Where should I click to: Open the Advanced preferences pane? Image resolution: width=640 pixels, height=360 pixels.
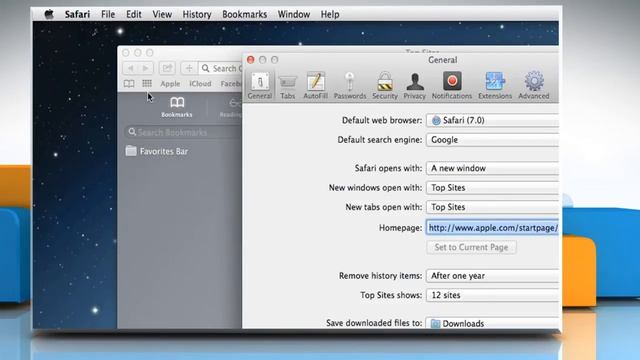point(534,86)
